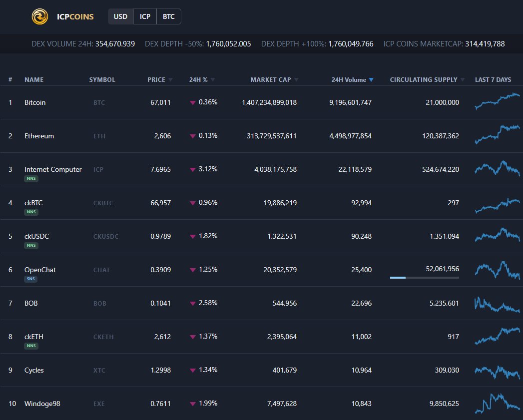
Task: Open ckBTC 7-day sparkline chart
Action: (497, 205)
